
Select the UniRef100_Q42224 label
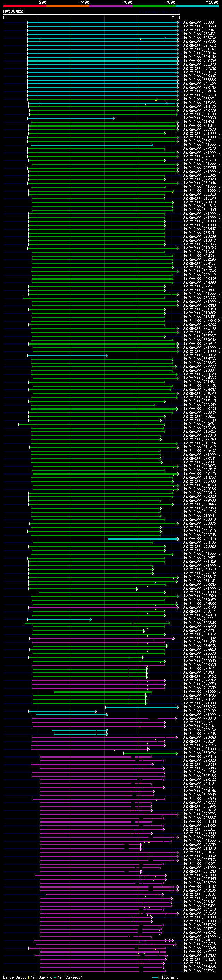click(199, 619)
